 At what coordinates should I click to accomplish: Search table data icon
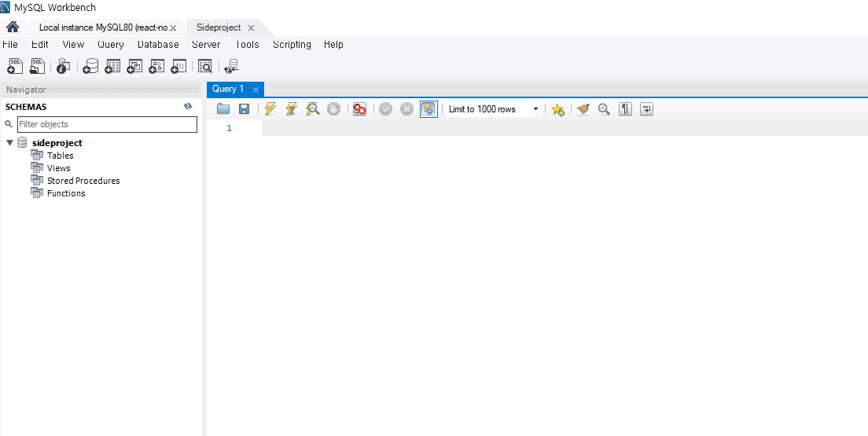click(x=205, y=67)
